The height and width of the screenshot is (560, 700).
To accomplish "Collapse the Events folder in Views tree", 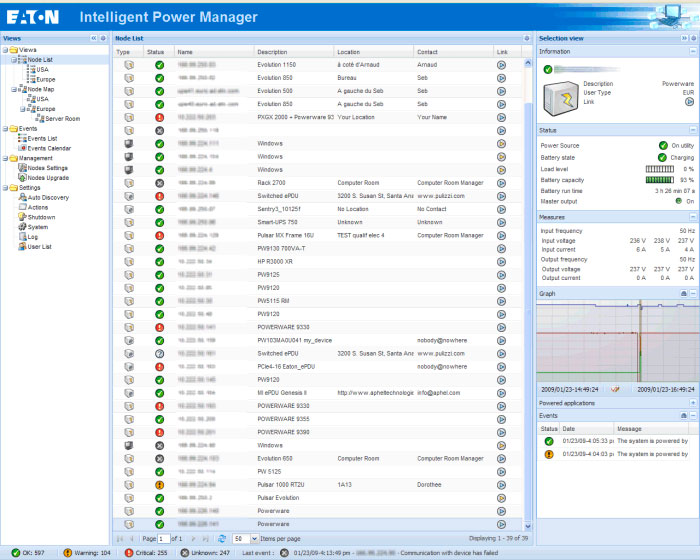I will tap(5, 129).
